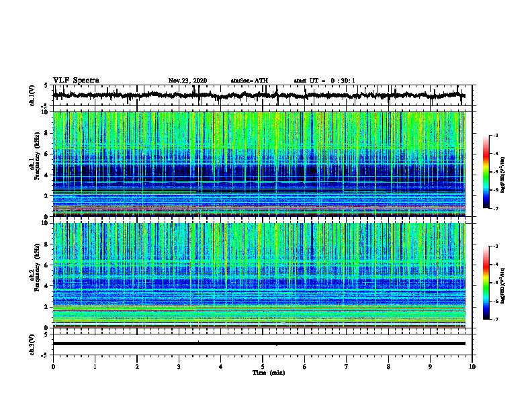
Task: Click the ch.1 spectrogram colorbar
Action: click(x=486, y=172)
